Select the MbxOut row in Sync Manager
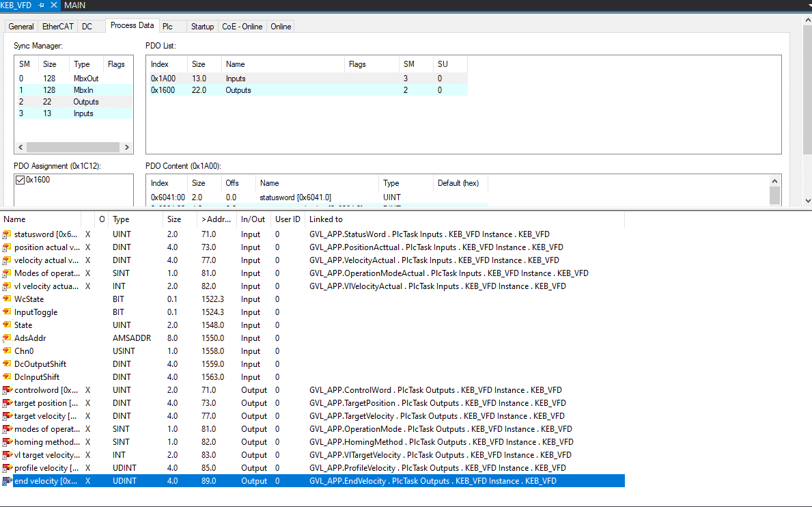812x507 pixels. [x=74, y=79]
